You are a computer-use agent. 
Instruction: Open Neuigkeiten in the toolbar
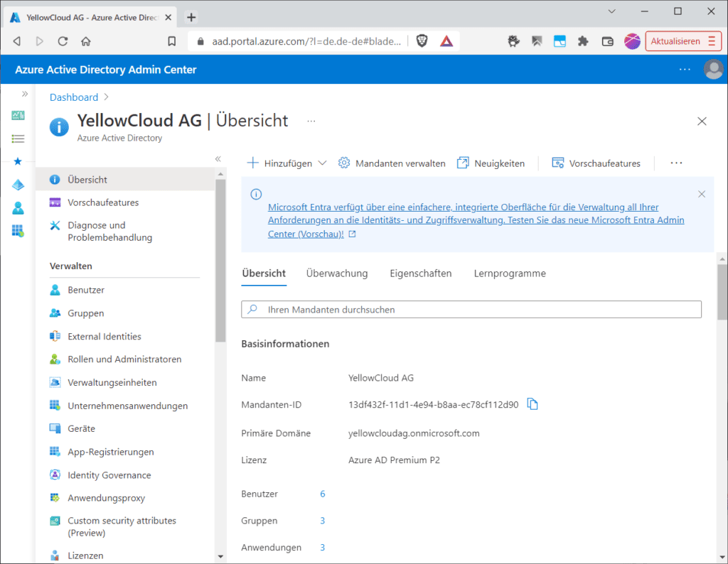click(x=491, y=163)
